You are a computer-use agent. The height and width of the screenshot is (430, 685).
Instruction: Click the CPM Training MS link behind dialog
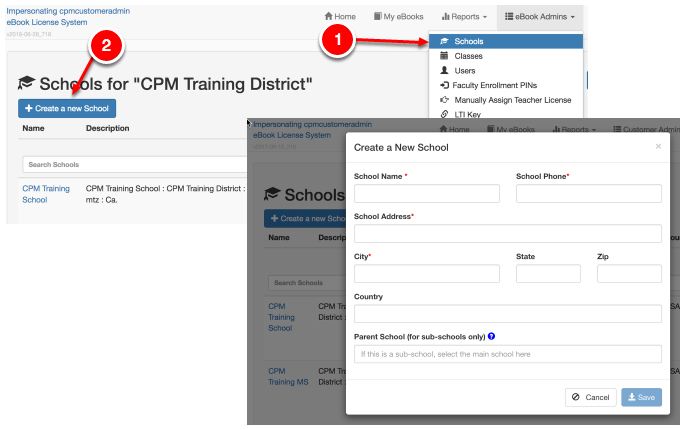288,376
